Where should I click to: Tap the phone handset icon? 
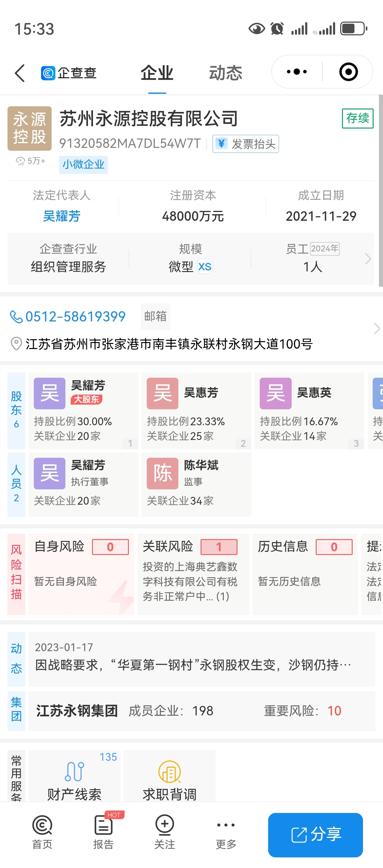point(16,317)
